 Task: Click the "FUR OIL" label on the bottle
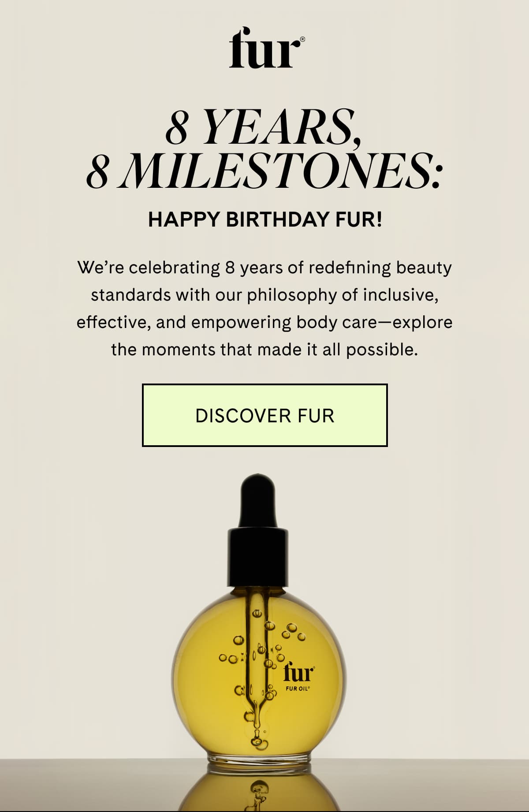pos(298,688)
